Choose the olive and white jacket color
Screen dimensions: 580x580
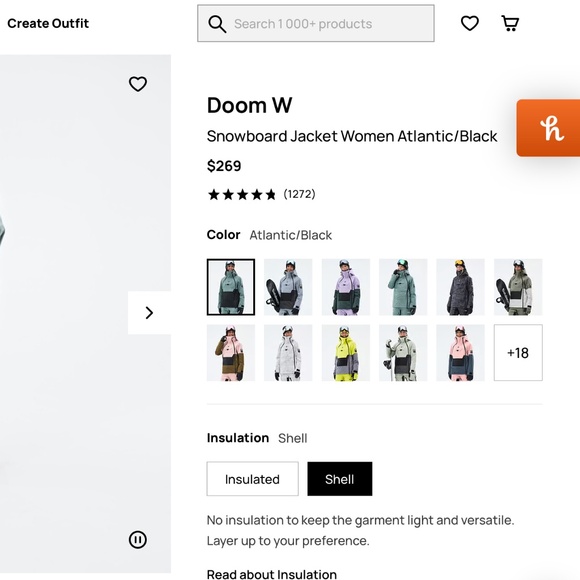coord(518,287)
